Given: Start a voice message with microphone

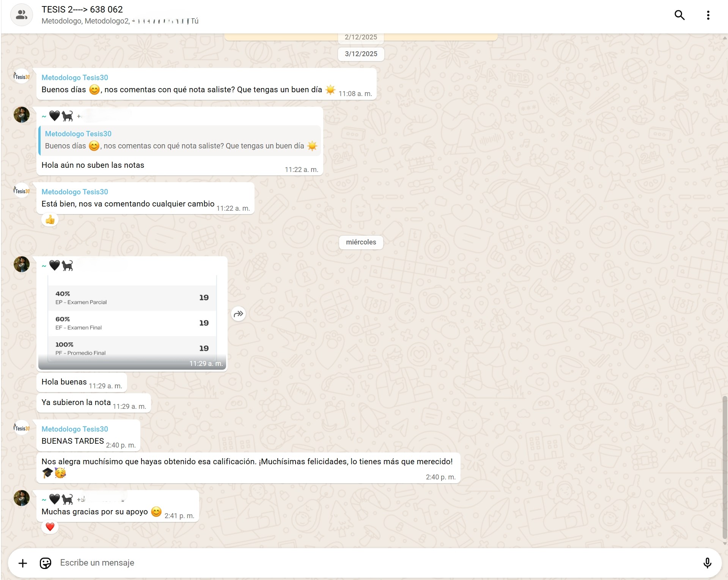Looking at the screenshot, I should pos(707,563).
